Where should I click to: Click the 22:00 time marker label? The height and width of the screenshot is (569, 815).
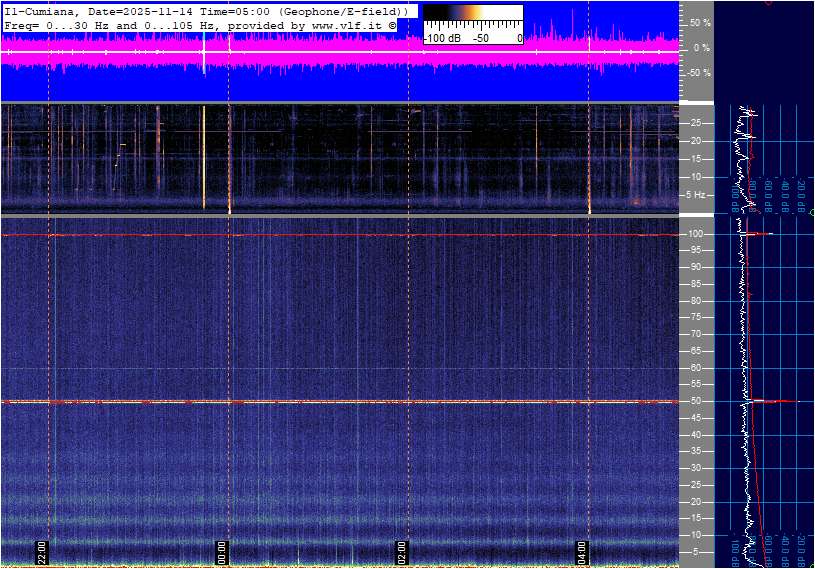[43, 553]
